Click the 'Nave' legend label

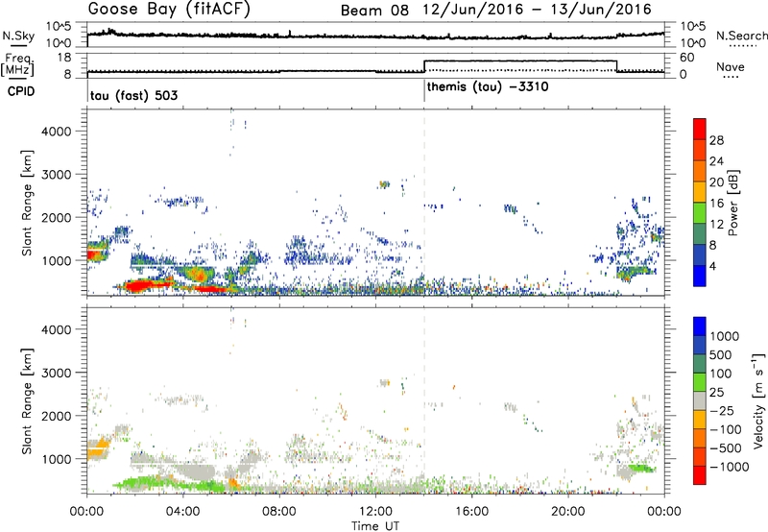[731, 67]
